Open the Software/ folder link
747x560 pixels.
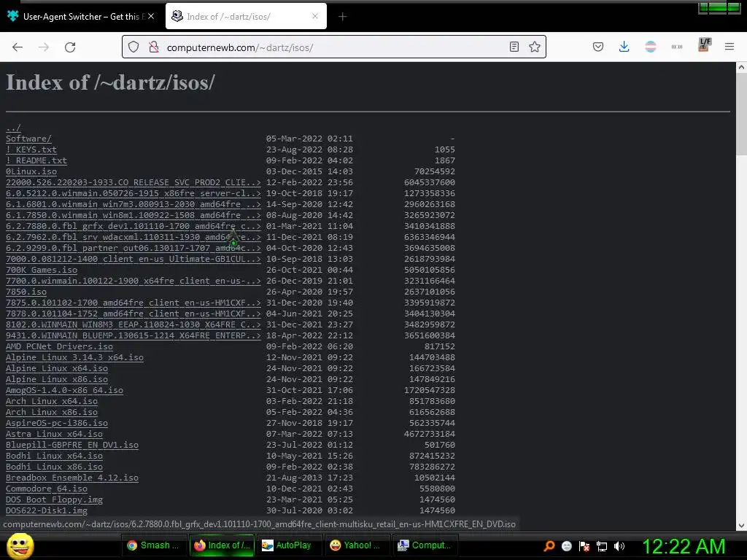point(28,139)
